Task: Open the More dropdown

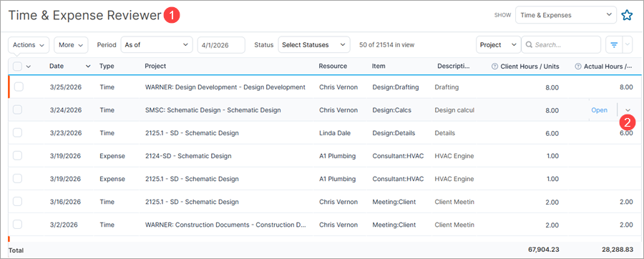Action: coord(71,45)
